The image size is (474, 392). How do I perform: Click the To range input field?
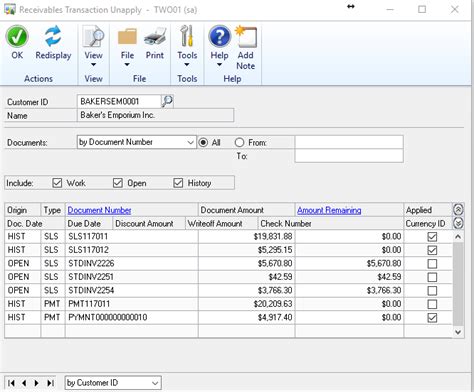(x=349, y=156)
